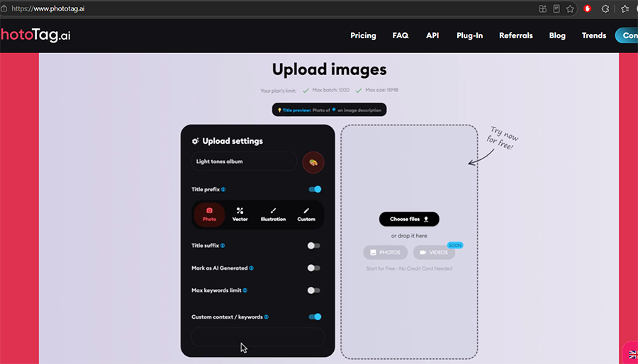
Task: Turn off the Title prefix toggle
Action: click(x=315, y=189)
